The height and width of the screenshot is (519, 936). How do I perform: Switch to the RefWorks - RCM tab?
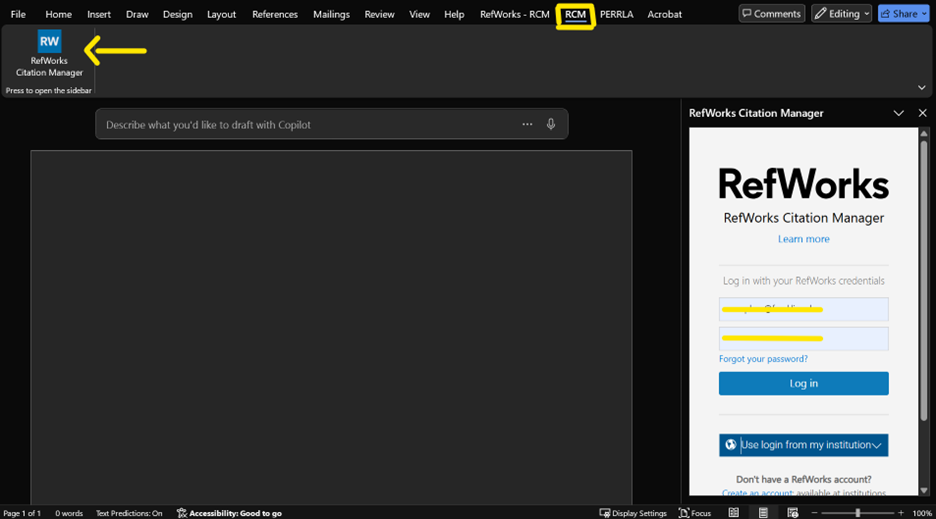[515, 14]
